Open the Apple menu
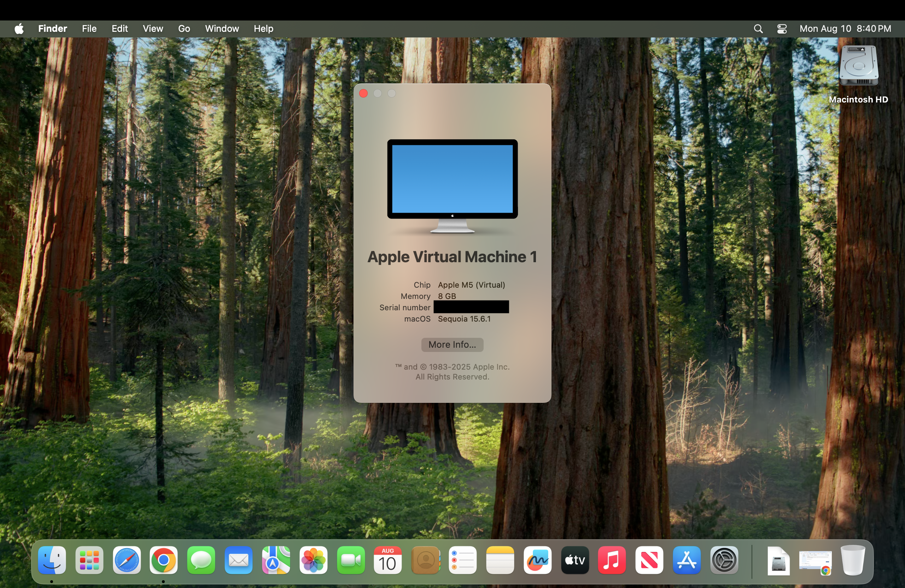 tap(19, 29)
